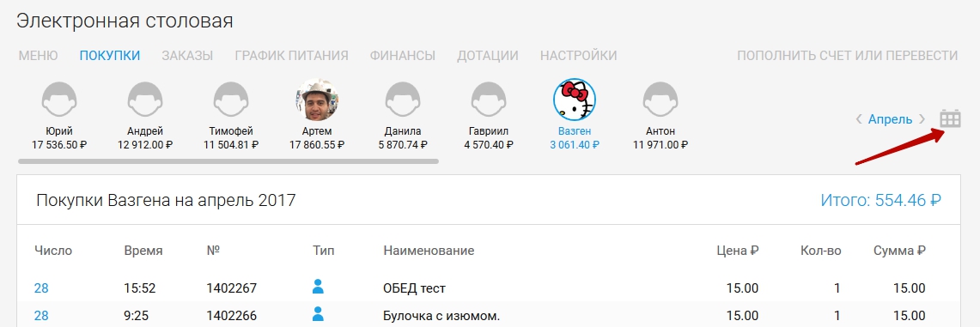
Task: Select Данила's avatar icon
Action: [x=403, y=100]
